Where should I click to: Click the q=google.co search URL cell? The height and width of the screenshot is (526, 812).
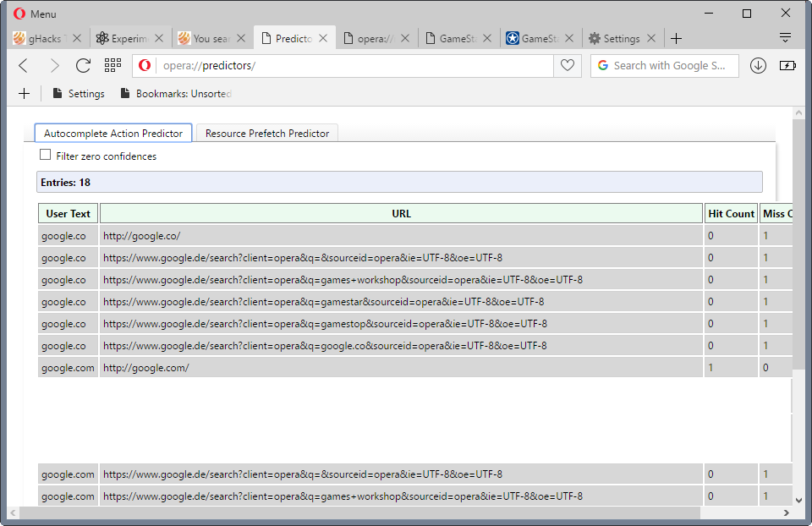(x=401, y=345)
